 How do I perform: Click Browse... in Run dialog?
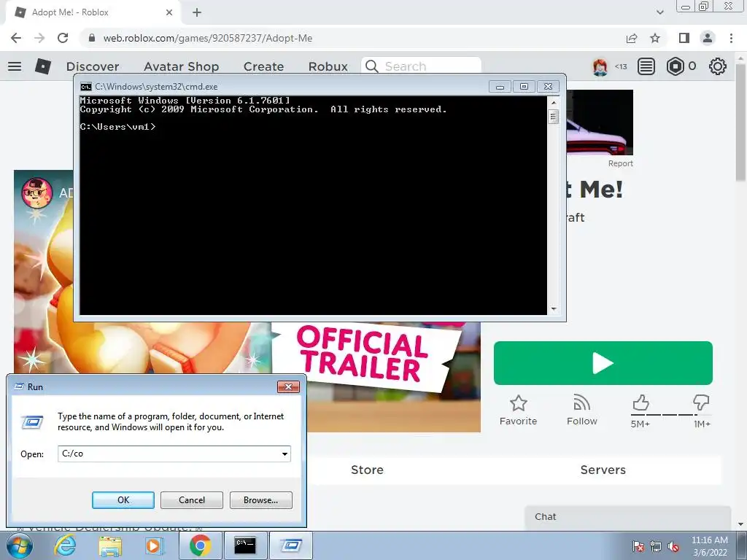(x=260, y=500)
